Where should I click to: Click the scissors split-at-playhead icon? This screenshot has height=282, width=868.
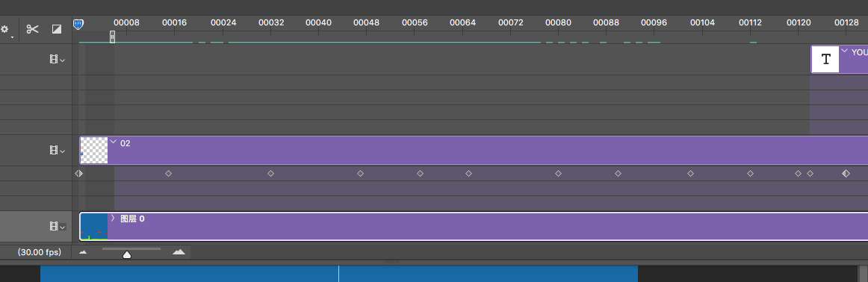tap(33, 29)
